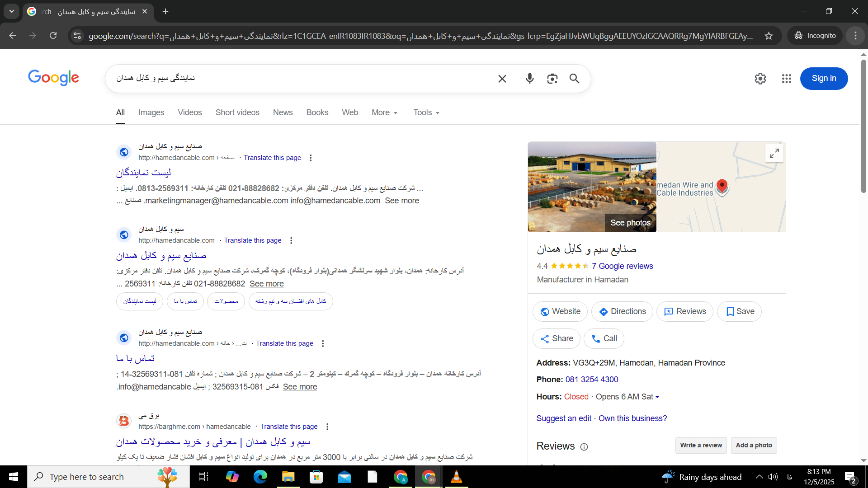Image resolution: width=868 pixels, height=488 pixels.
Task: Get Directions to the business
Action: [622, 311]
